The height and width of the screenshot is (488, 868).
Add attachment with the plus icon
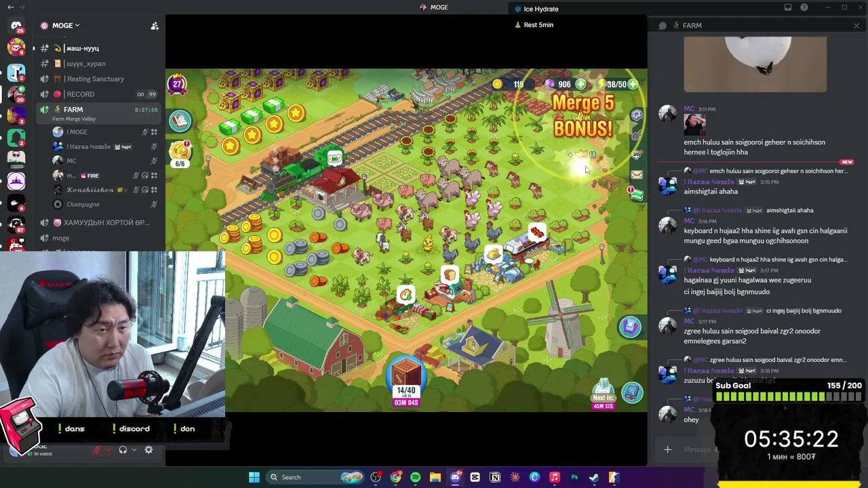click(x=667, y=449)
